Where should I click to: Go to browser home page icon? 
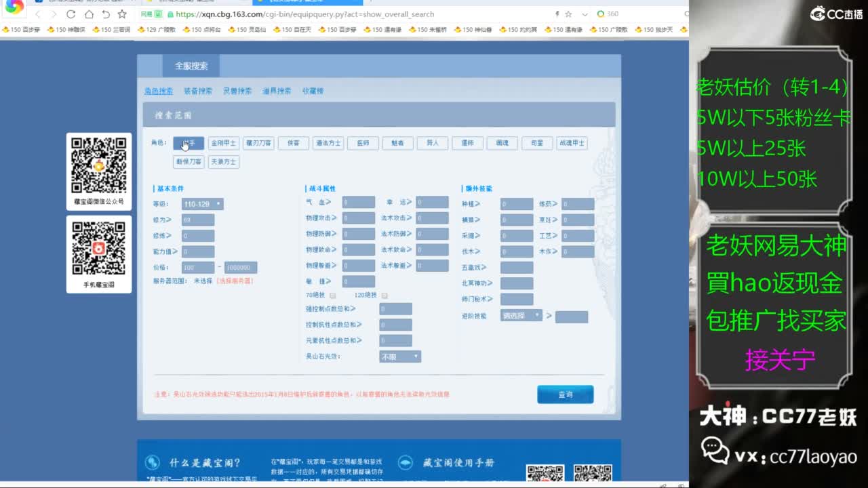click(89, 14)
